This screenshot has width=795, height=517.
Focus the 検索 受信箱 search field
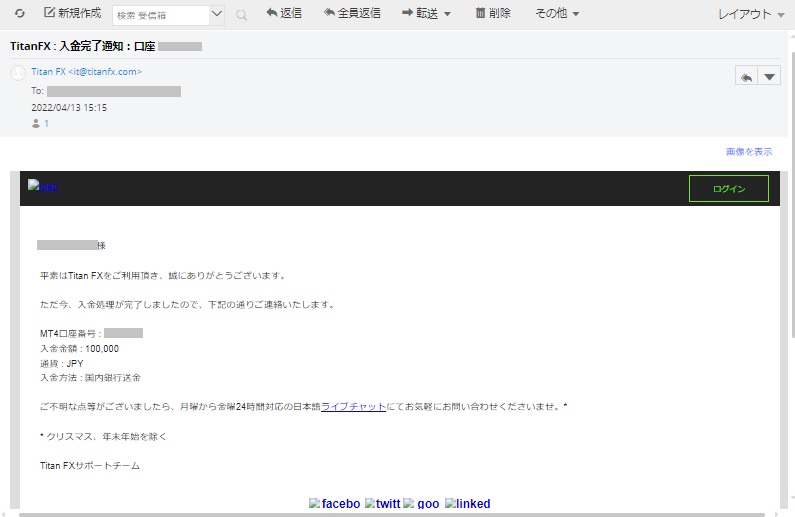tap(161, 15)
